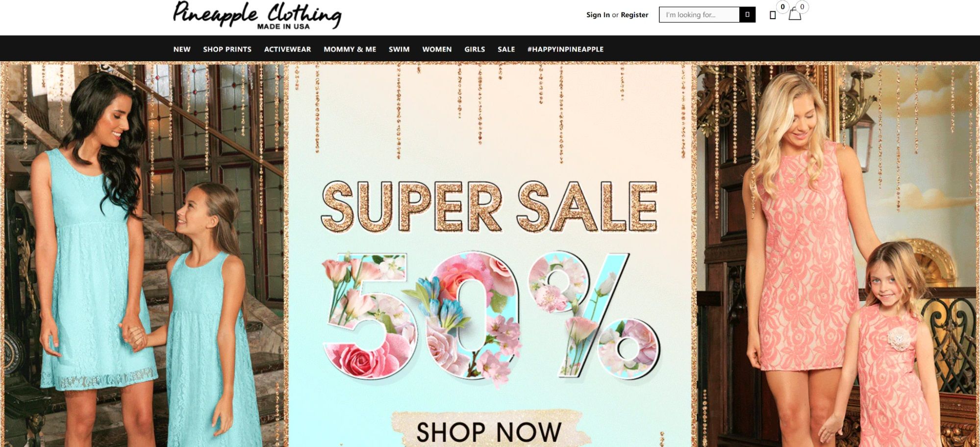
Task: Expand the ACTIVEWEAR menu
Action: (x=287, y=49)
